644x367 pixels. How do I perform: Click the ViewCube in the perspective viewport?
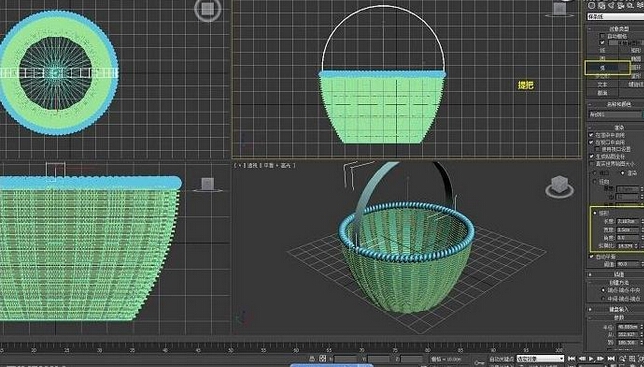click(559, 187)
